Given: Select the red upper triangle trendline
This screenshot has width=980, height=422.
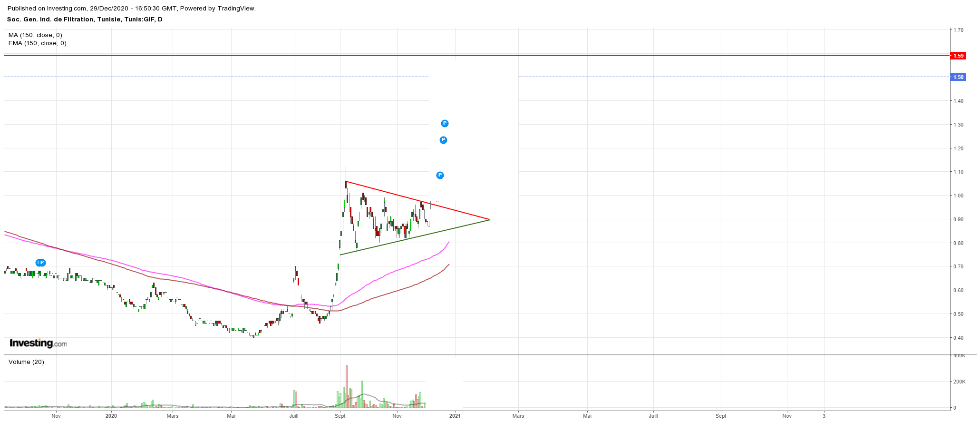Looking at the screenshot, I should pos(417,200).
